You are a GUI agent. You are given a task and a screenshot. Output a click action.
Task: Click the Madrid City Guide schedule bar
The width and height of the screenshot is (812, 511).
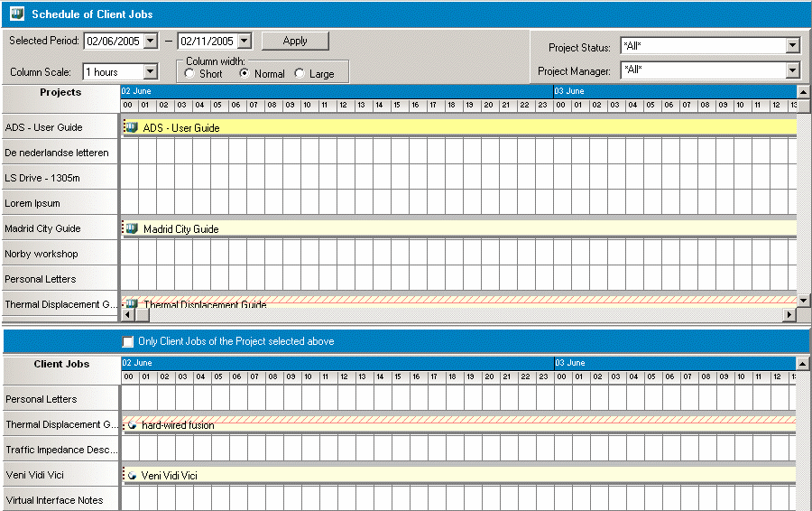click(459, 228)
